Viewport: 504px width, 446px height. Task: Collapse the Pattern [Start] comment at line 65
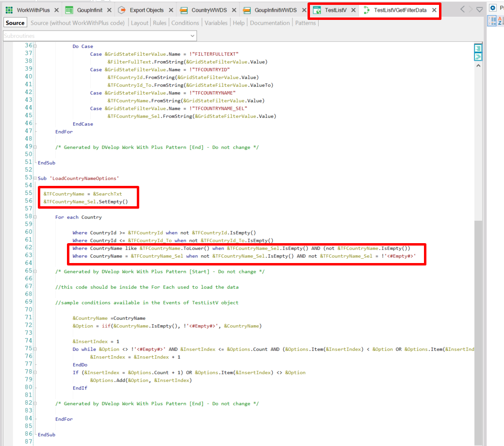[x=35, y=271]
